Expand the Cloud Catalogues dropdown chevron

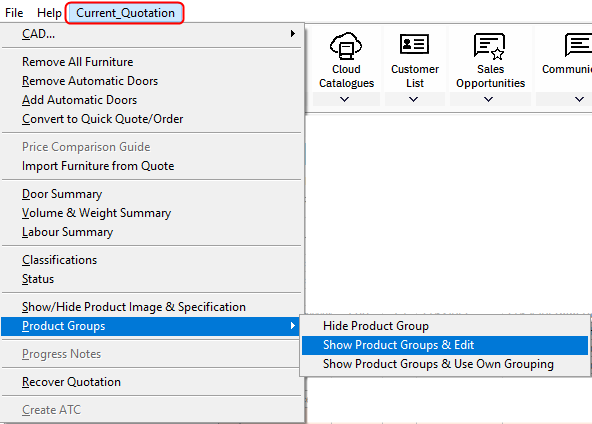click(344, 99)
